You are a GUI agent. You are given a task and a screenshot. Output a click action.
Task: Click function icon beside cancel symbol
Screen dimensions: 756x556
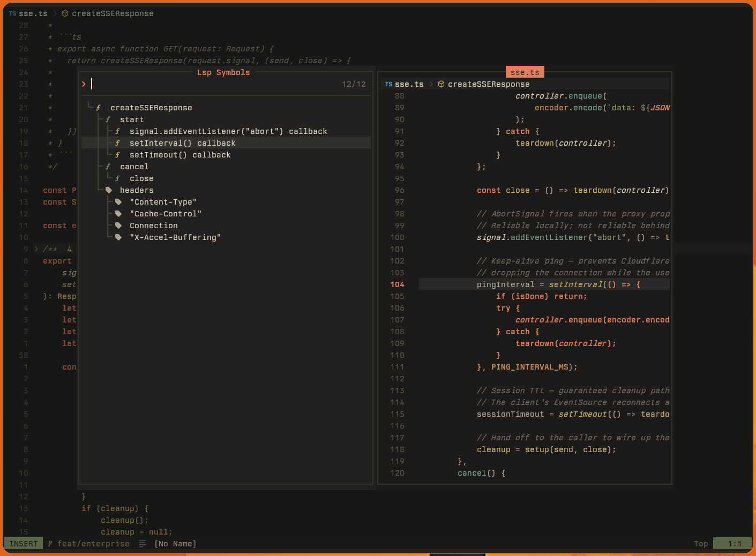point(108,167)
